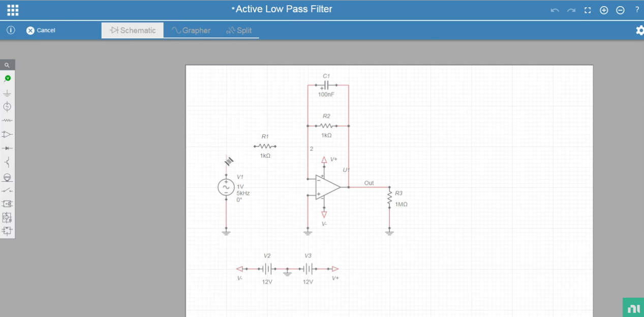Select capacitor C1 symbol
Screen dimensions: 644x317
point(326,85)
